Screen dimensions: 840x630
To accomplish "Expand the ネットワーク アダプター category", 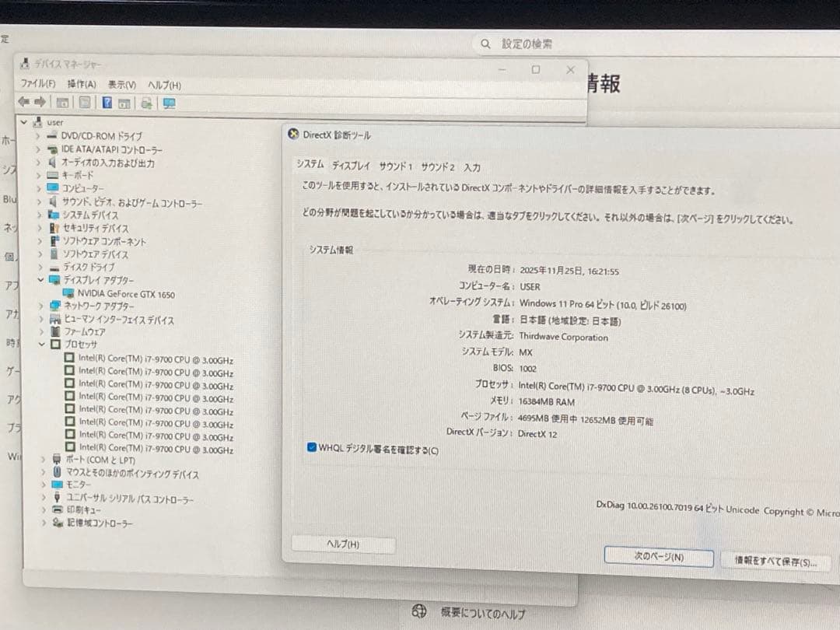I will click(x=41, y=306).
